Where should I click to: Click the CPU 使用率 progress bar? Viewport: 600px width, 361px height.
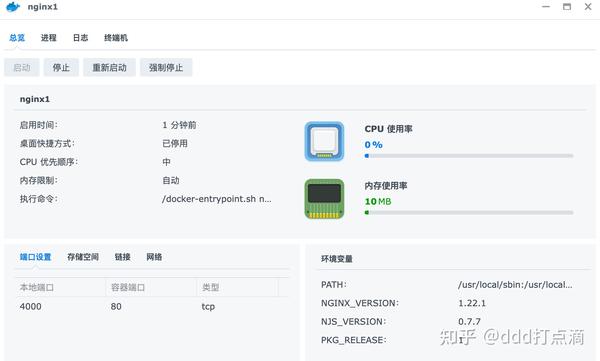[469, 156]
